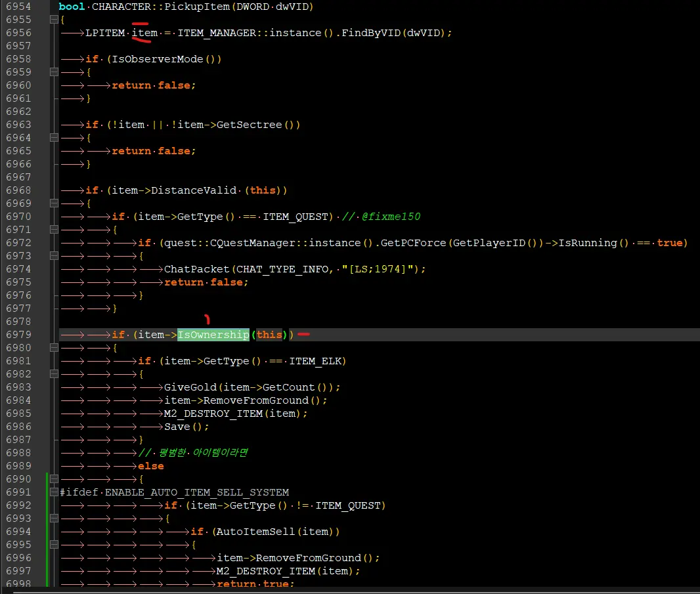
Task: Collapse the ITEM_ELK block fold at line 6982
Action: (x=54, y=374)
